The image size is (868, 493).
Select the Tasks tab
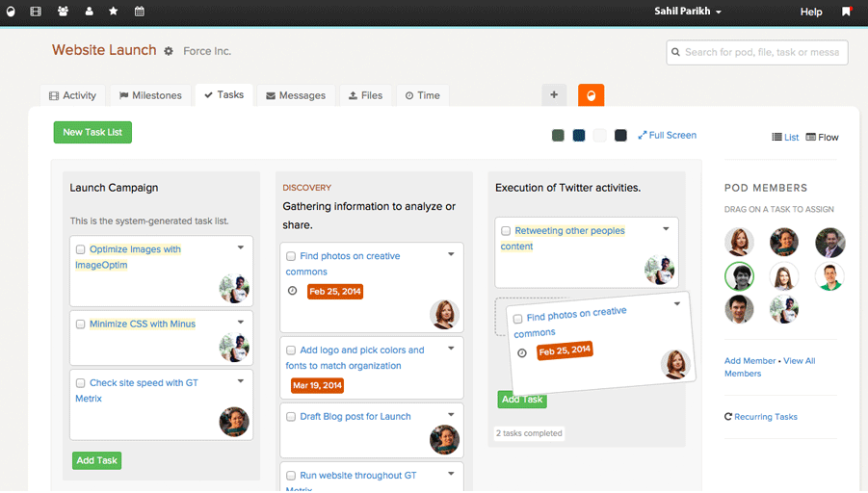[x=224, y=94]
